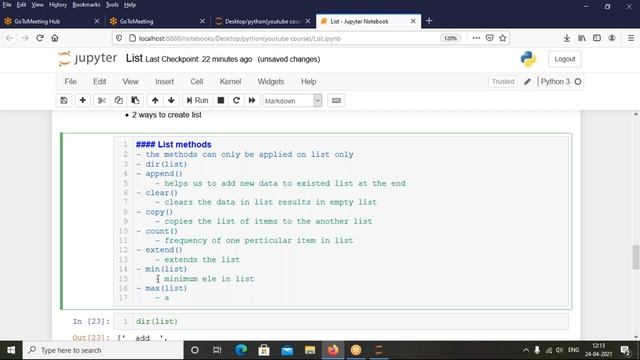Open the Firefox History menu
This screenshot has width=640, height=360.
coord(58,5)
